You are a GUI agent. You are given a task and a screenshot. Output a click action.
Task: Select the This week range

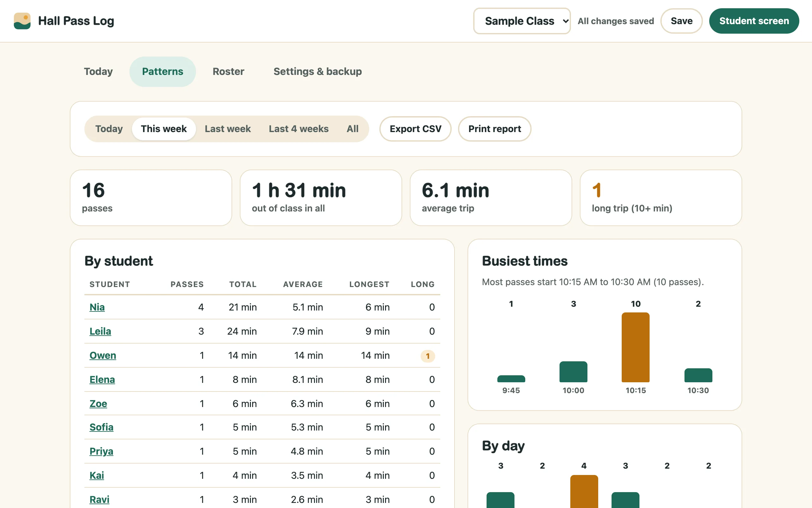click(x=164, y=129)
